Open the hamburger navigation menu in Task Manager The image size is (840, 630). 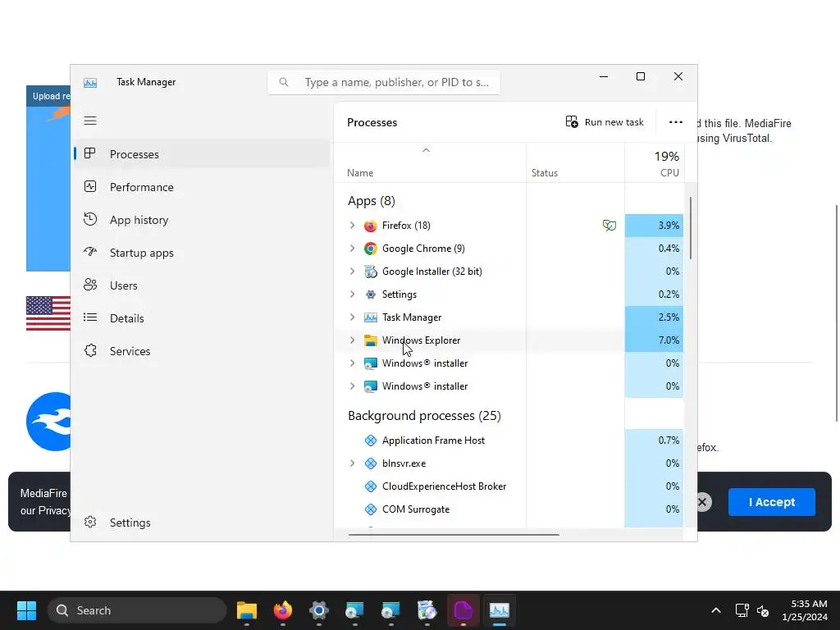[90, 121]
